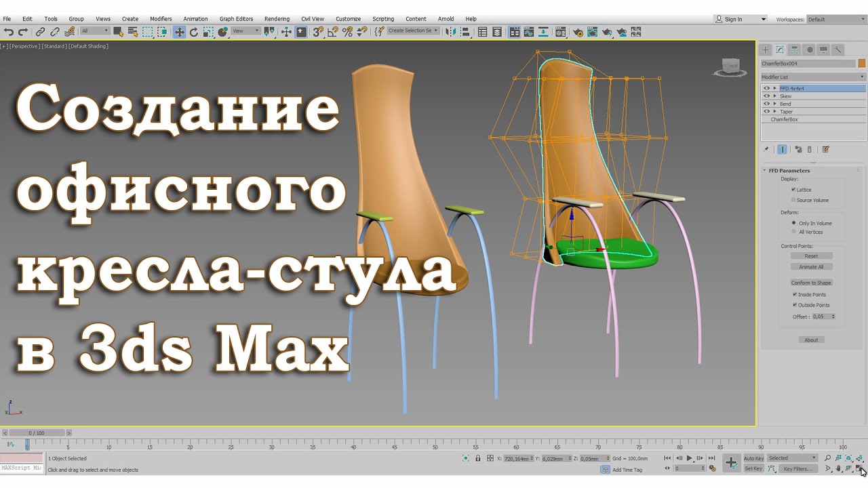Click the About button
This screenshot has width=868, height=488.
(x=811, y=340)
